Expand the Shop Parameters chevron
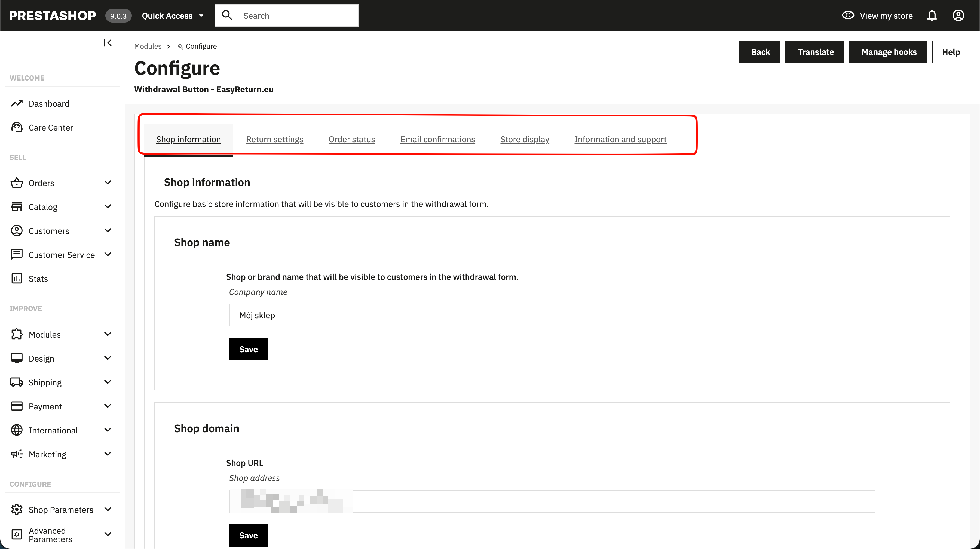The width and height of the screenshot is (980, 549). point(108,510)
